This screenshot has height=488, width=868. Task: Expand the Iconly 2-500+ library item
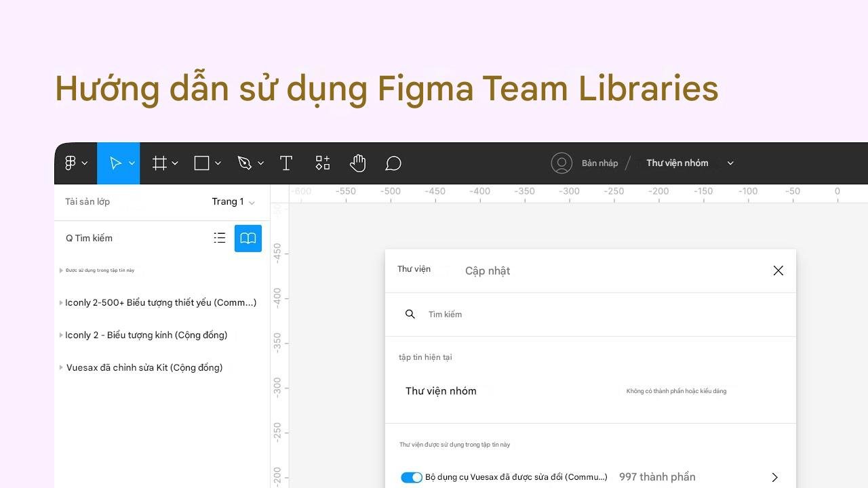click(61, 303)
